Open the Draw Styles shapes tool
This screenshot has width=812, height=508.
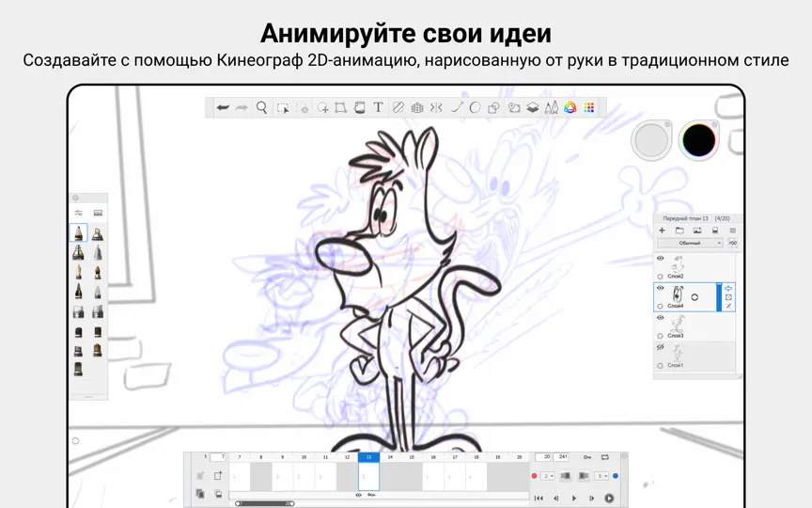pyautogui.click(x=493, y=108)
